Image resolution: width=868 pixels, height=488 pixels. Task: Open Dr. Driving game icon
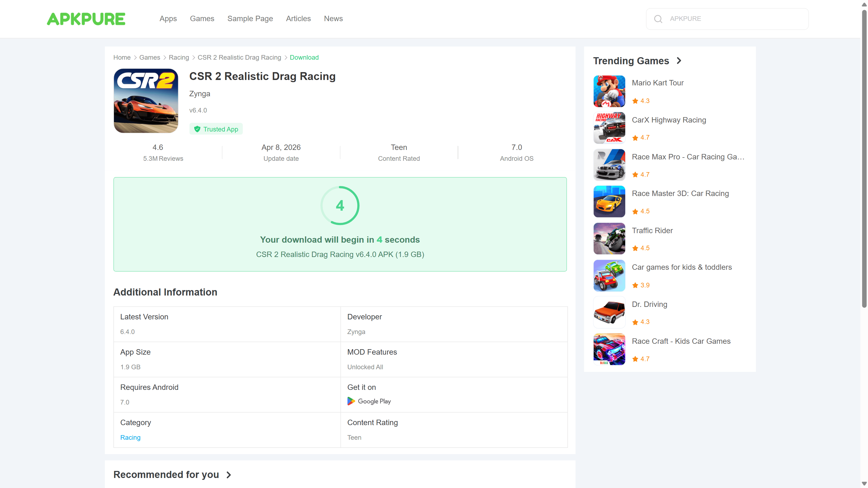609,312
